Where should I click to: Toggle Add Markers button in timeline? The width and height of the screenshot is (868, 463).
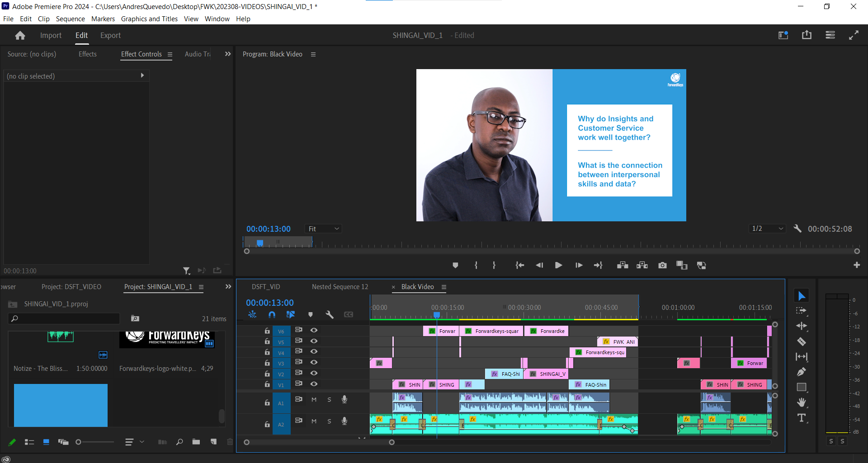pyautogui.click(x=310, y=314)
